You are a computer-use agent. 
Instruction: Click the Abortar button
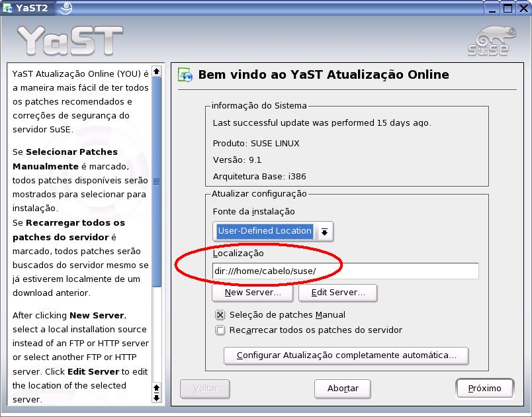coord(342,389)
